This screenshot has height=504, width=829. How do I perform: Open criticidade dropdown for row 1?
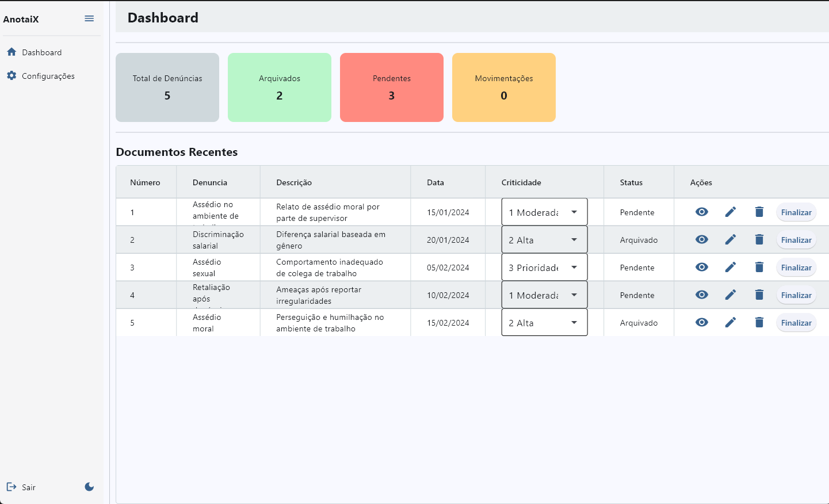544,212
